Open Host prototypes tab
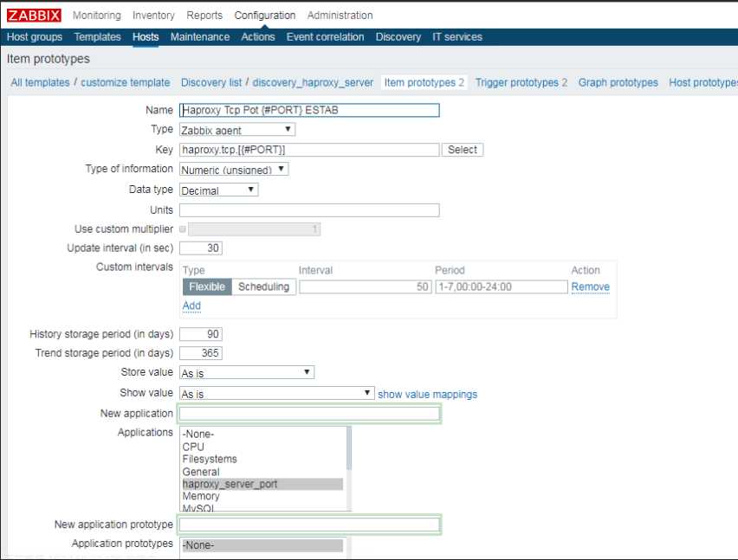 click(x=703, y=82)
